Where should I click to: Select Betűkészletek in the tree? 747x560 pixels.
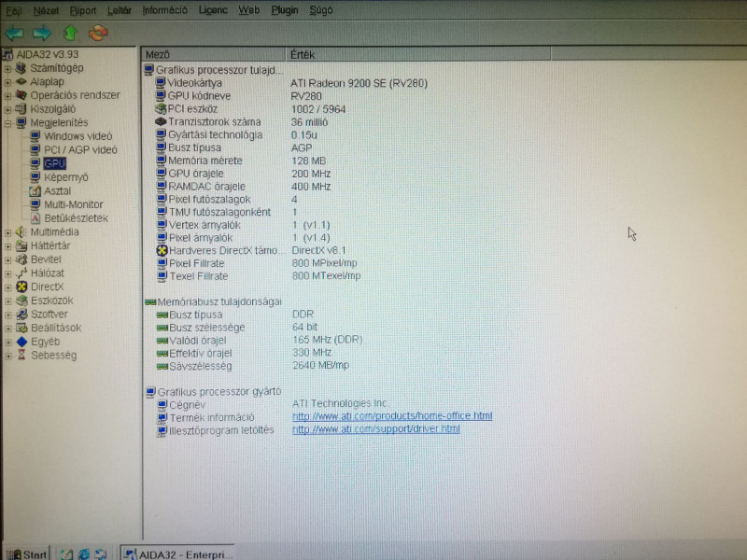[77, 218]
